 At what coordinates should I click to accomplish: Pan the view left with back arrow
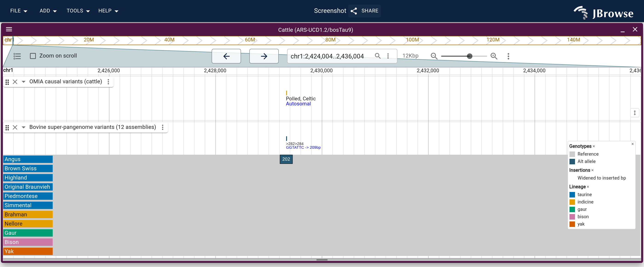tap(226, 56)
